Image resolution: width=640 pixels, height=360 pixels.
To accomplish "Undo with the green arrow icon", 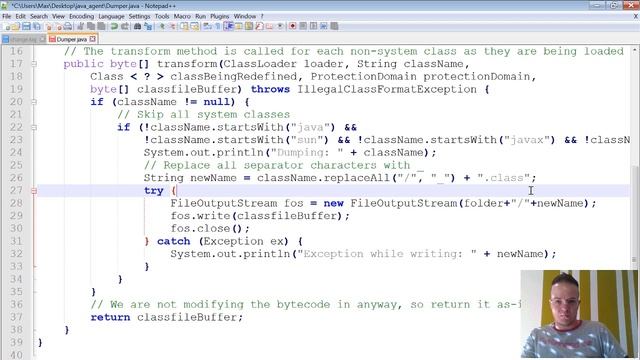I will coord(114,26).
